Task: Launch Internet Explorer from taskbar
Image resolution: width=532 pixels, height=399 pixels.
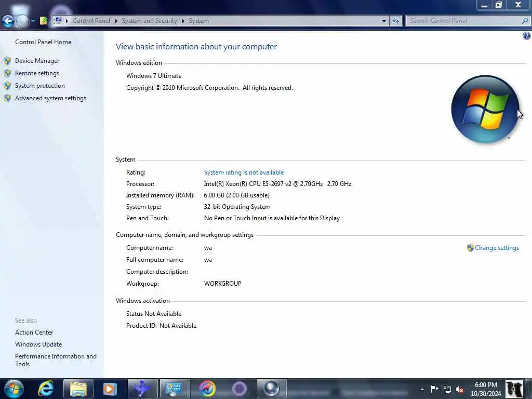Action: (x=46, y=389)
